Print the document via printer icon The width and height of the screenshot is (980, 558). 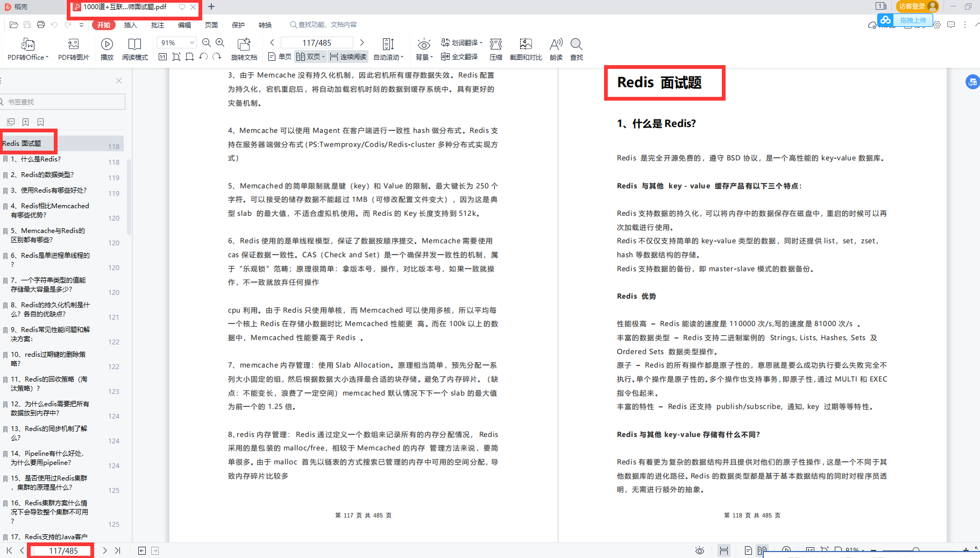click(41, 25)
